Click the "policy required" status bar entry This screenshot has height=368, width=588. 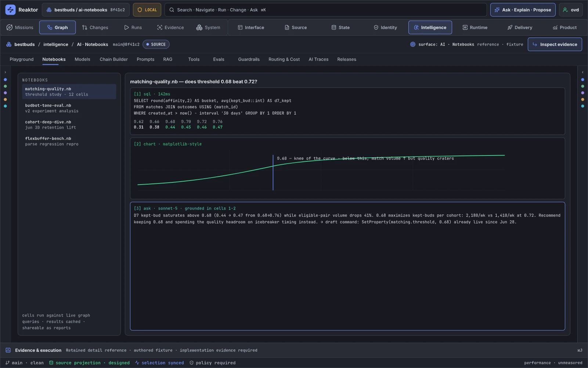click(x=213, y=363)
